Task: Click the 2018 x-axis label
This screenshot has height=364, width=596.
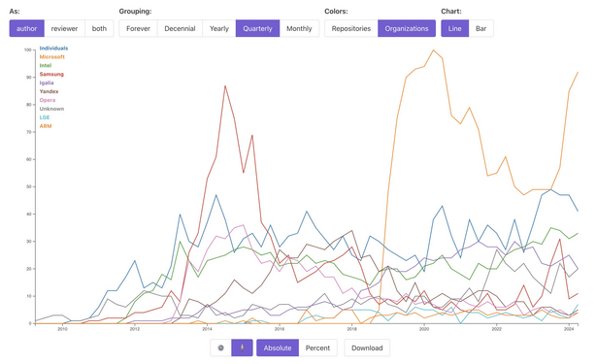Action: point(351,329)
